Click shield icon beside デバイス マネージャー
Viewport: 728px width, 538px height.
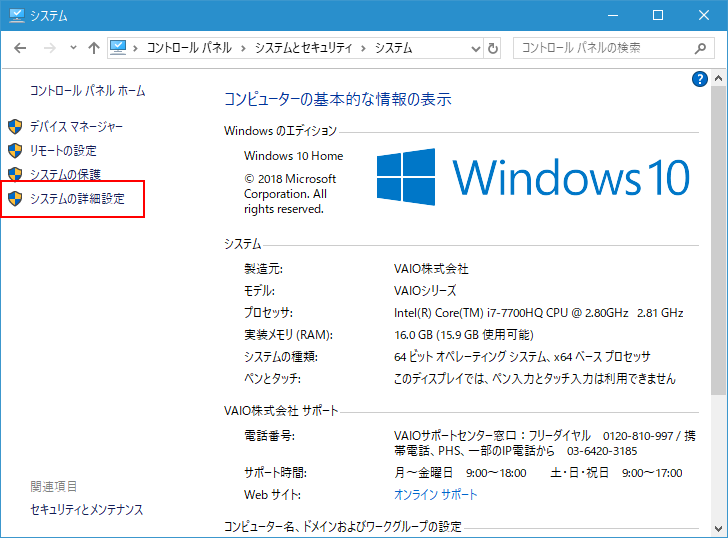[15, 126]
